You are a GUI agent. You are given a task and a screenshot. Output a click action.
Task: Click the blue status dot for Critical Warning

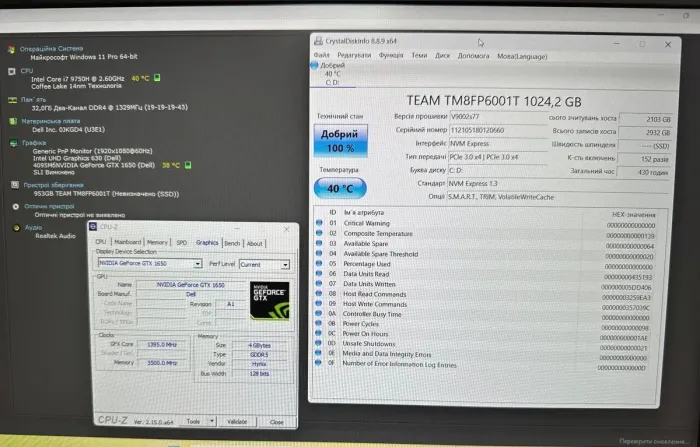point(319,222)
